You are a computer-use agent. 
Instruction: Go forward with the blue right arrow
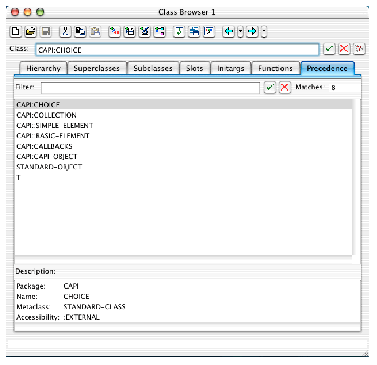252,32
